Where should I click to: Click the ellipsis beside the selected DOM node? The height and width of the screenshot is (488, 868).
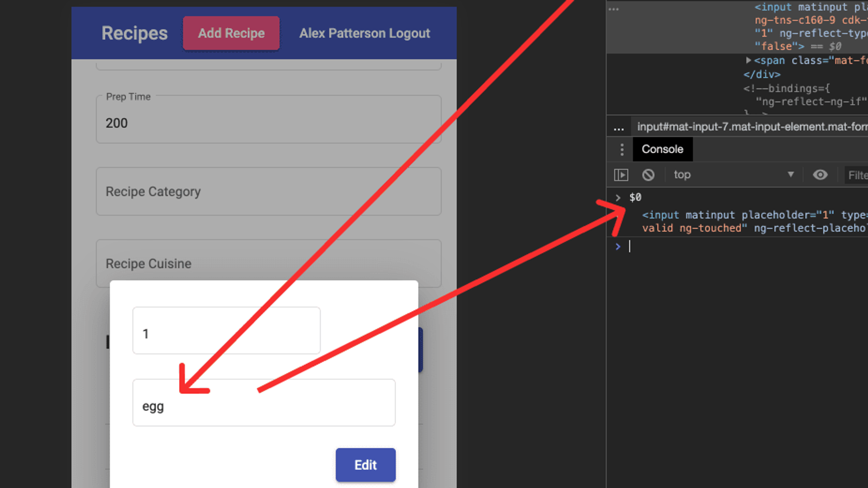(x=613, y=9)
